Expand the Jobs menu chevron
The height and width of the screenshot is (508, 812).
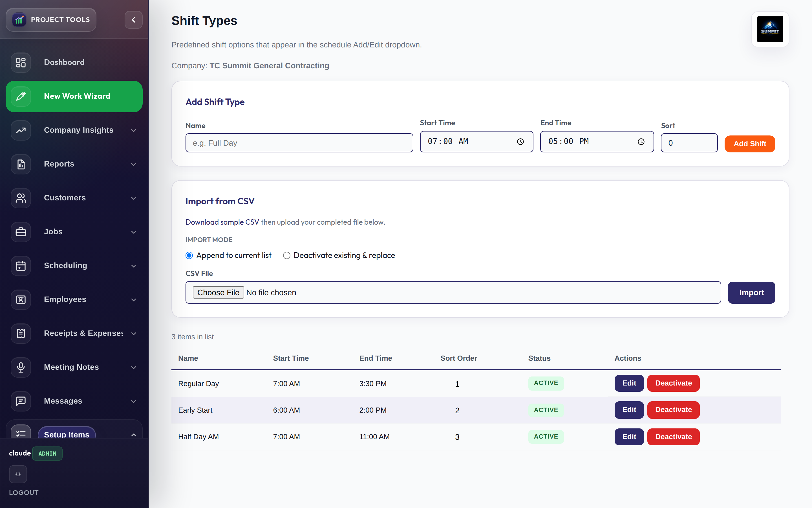tap(134, 232)
